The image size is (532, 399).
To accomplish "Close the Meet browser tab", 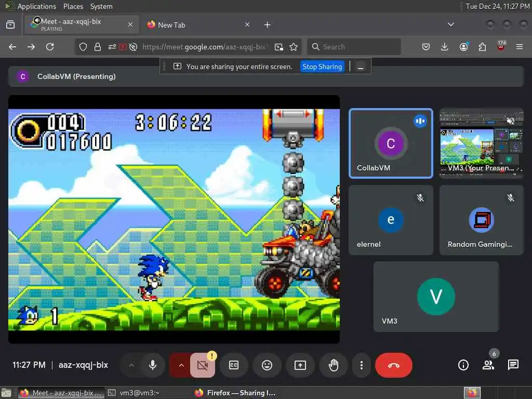I will 130,24.
